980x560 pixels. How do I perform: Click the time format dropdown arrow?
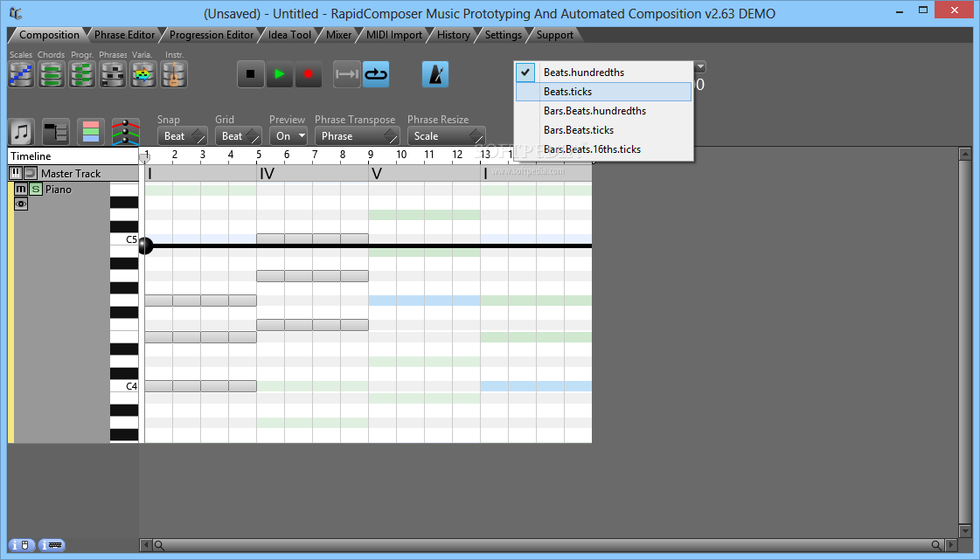point(700,66)
